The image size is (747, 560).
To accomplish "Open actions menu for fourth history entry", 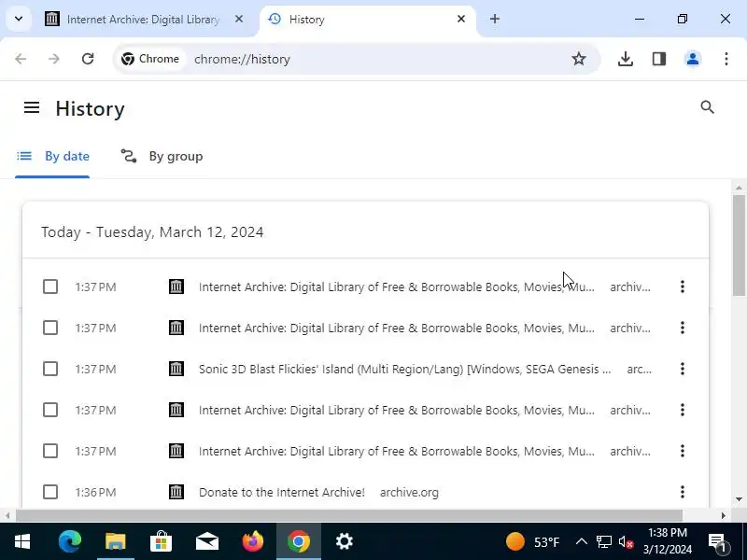I will coord(683,410).
